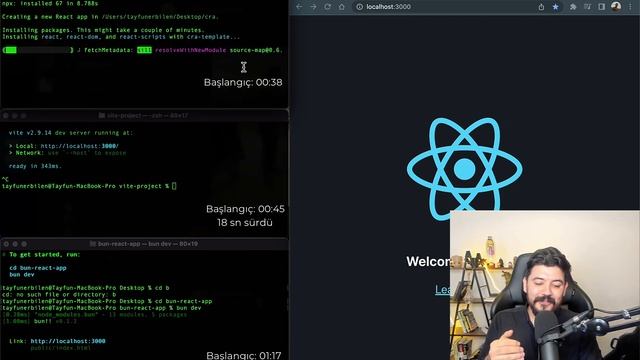Open the browser profile avatar
The image size is (640, 360).
616,7
